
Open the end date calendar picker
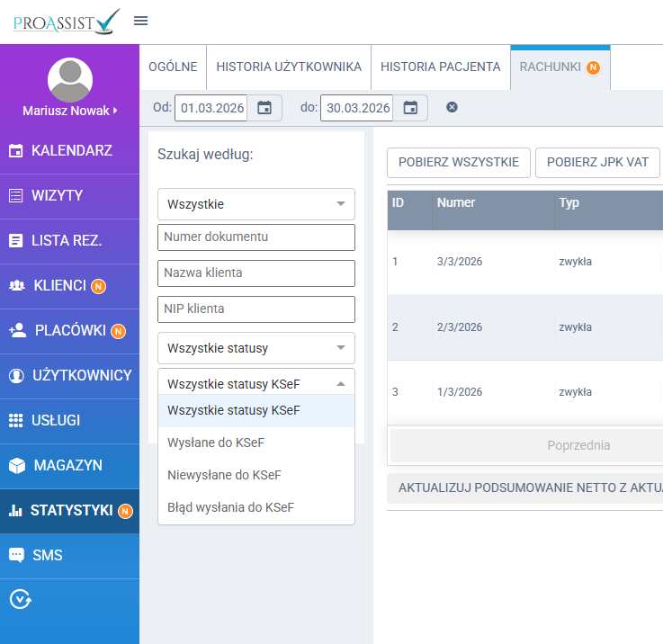[x=410, y=108]
